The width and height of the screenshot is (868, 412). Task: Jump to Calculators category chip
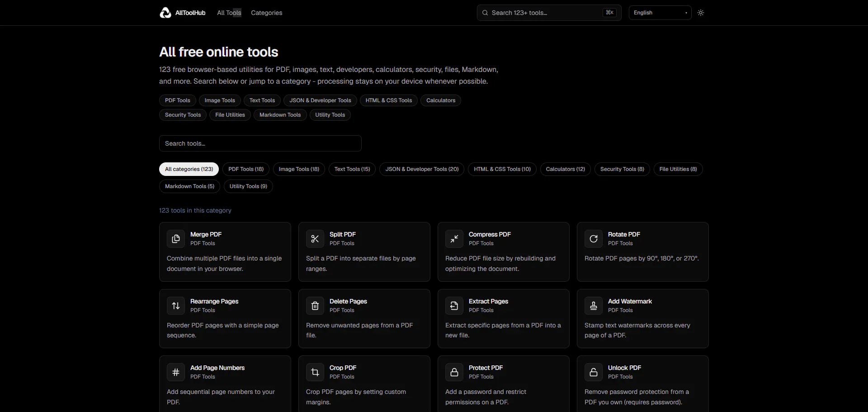click(x=441, y=100)
